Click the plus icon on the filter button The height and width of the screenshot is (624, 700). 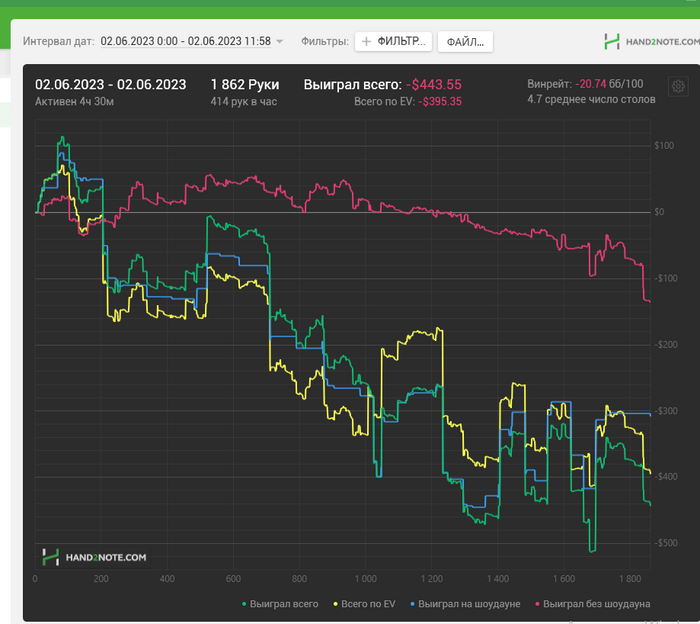(366, 42)
